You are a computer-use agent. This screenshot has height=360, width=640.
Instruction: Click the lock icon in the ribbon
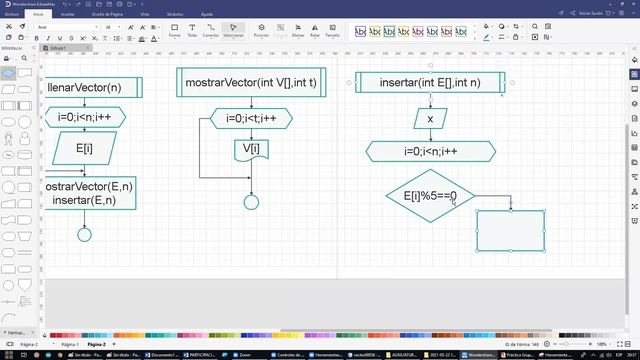[x=516, y=37]
